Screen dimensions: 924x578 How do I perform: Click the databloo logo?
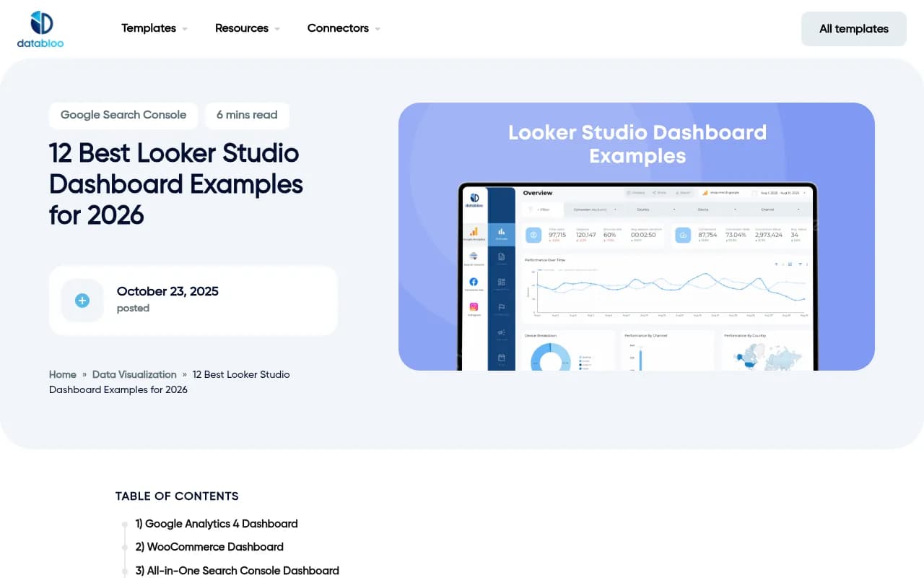tap(40, 29)
